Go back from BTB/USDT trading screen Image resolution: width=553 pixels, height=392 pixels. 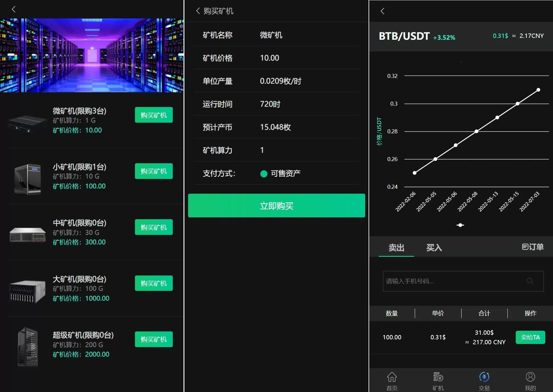click(382, 11)
